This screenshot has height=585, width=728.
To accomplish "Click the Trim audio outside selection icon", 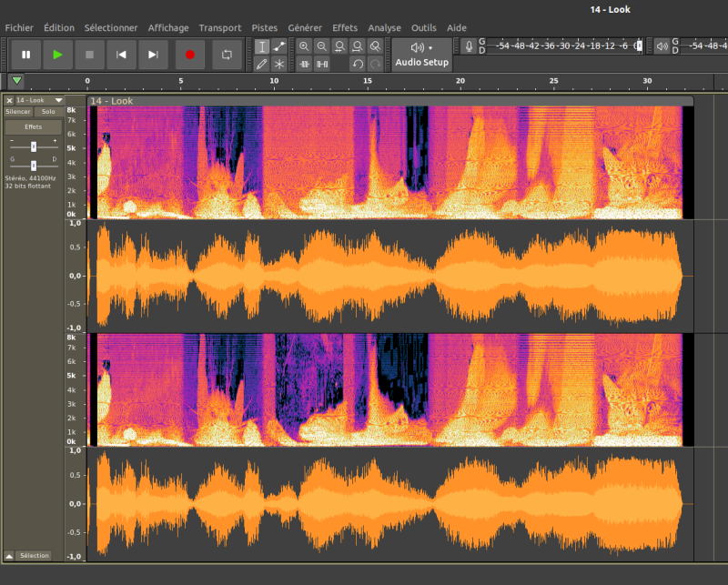I will pos(304,63).
